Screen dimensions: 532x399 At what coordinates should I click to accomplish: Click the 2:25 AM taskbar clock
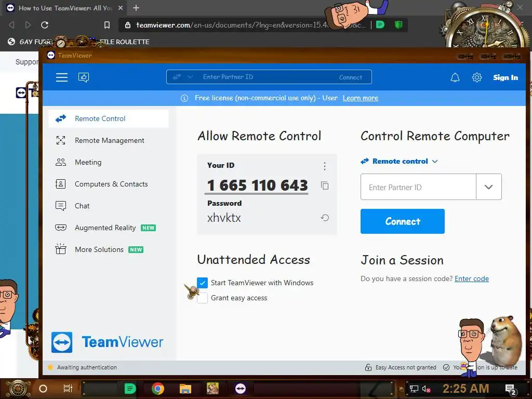pyautogui.click(x=465, y=389)
